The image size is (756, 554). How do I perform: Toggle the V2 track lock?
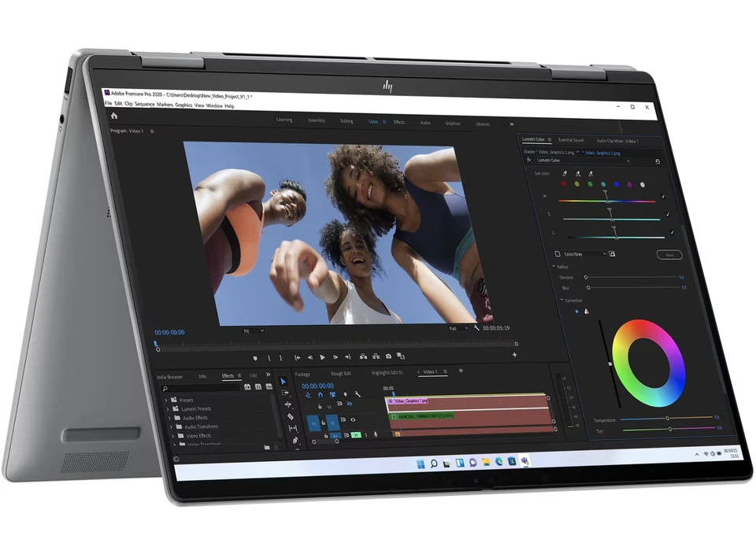pos(320,407)
